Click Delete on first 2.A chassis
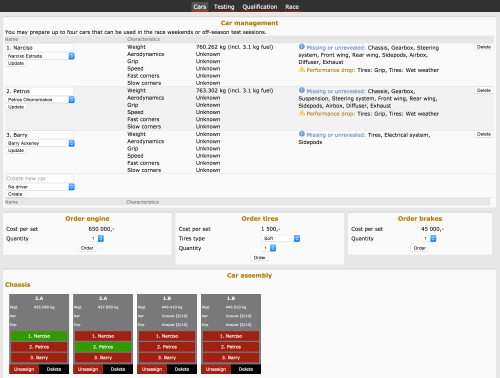The image size is (500, 378). [x=54, y=369]
